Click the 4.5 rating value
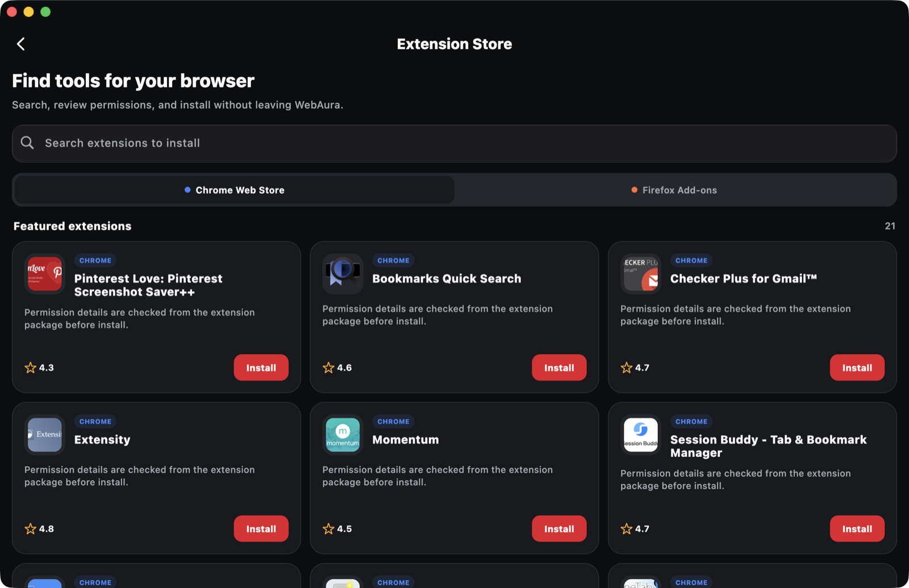Viewport: 909px width, 588px height. tap(344, 529)
